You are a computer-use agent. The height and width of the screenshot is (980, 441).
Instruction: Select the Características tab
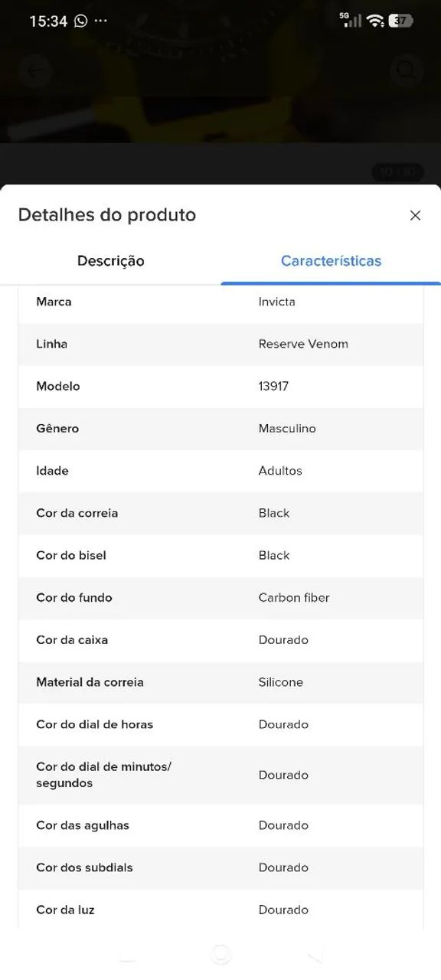tap(331, 261)
